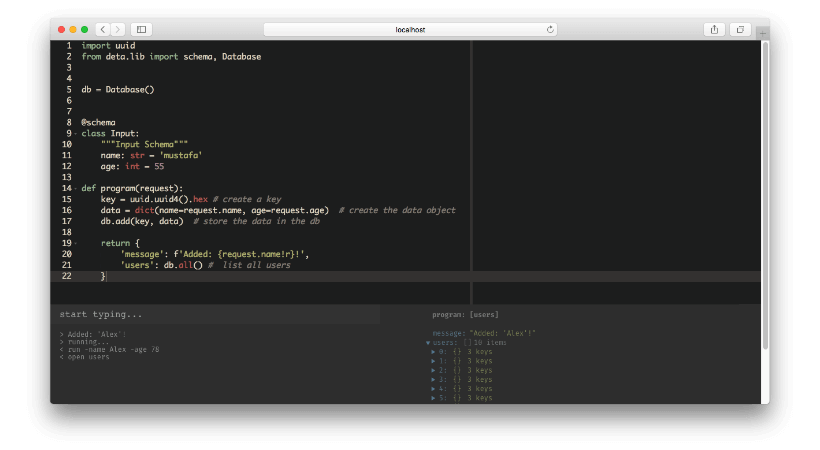Expand item 4 in users list
The height and width of the screenshot is (450, 820).
pos(433,389)
